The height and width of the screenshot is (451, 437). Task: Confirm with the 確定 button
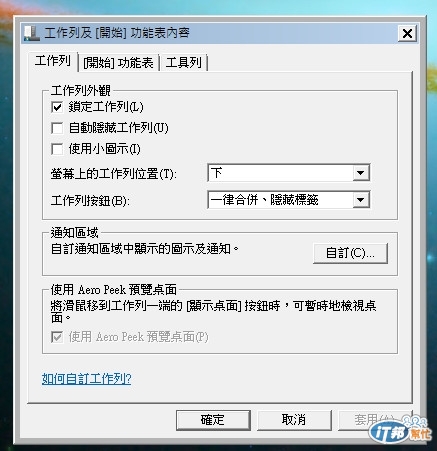213,420
